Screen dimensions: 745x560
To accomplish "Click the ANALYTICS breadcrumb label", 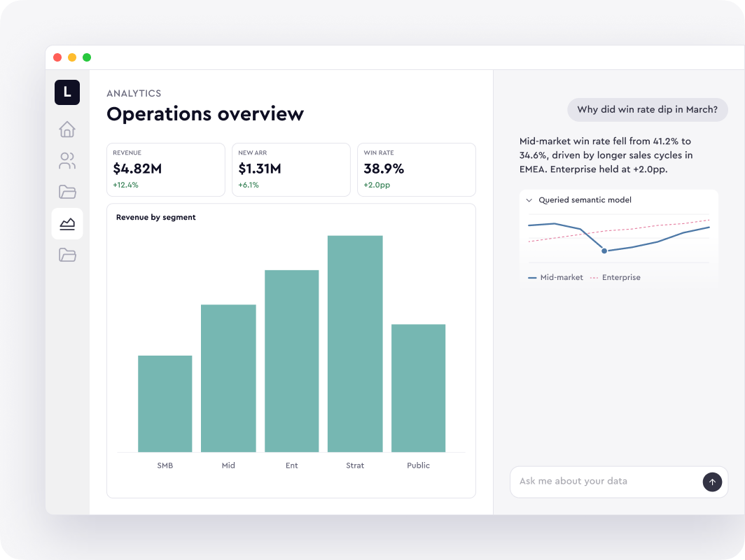I will click(x=134, y=93).
